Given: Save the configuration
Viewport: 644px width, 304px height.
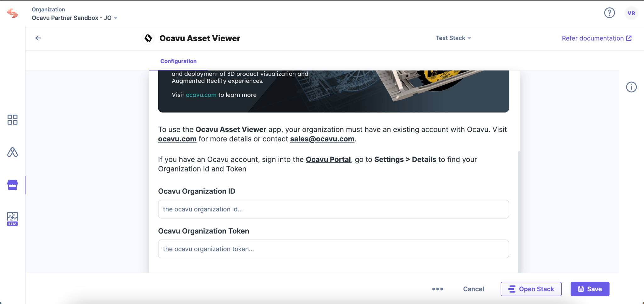Looking at the screenshot, I should [x=590, y=289].
